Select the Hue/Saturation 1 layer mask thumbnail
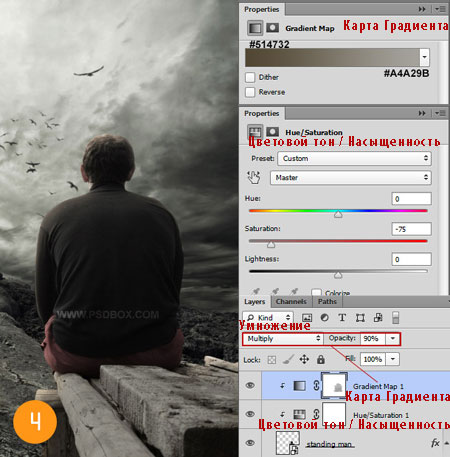 point(334,414)
